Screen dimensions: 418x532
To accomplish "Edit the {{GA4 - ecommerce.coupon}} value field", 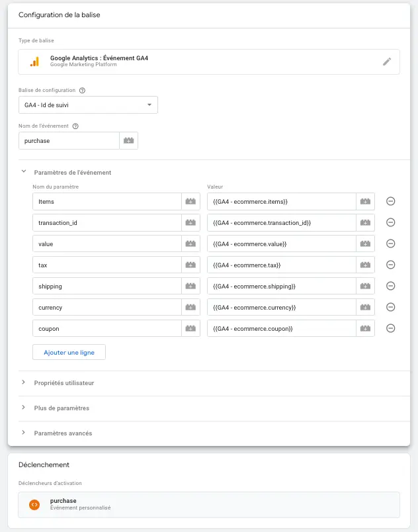I will (282, 328).
